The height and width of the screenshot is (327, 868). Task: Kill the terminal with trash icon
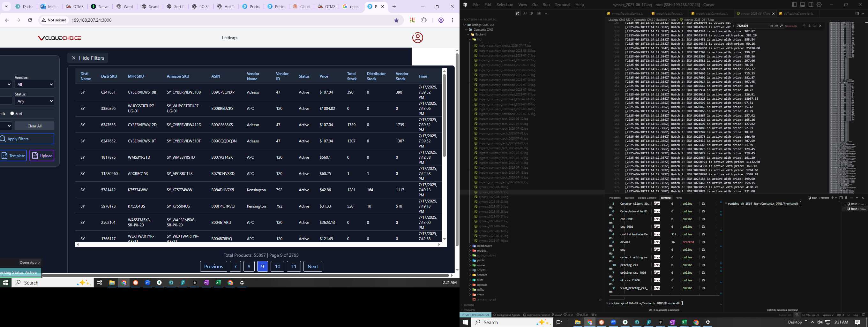[846, 198]
